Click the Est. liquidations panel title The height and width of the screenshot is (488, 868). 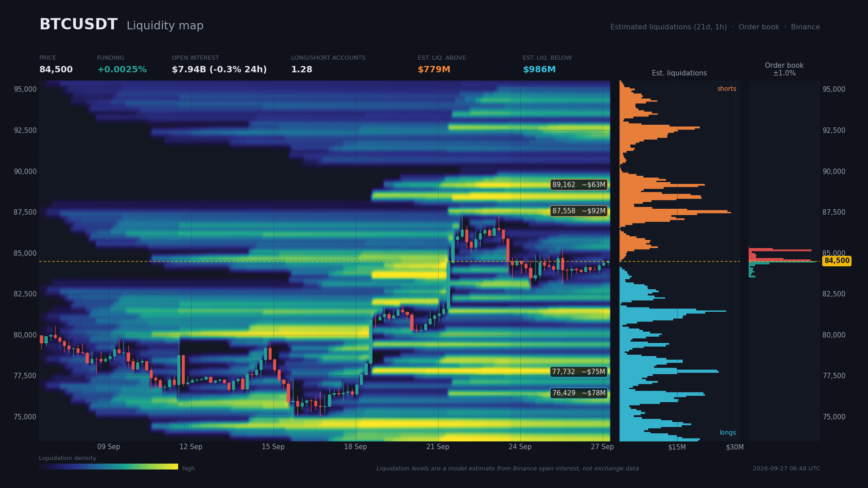point(679,73)
